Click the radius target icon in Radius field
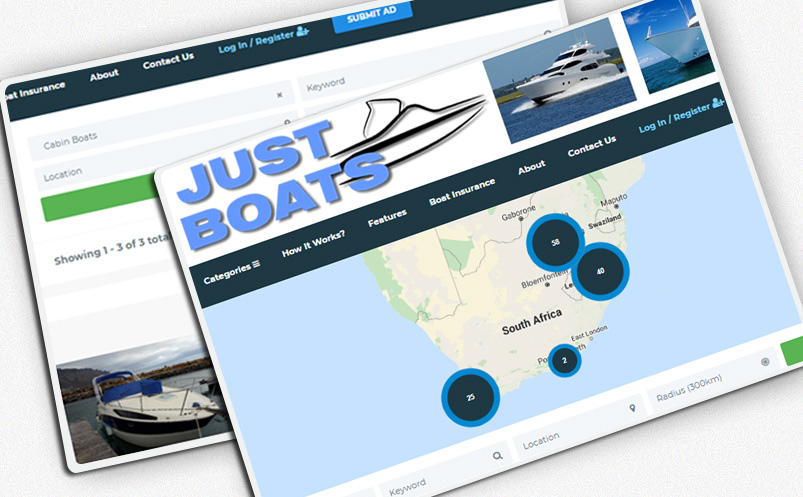The height and width of the screenshot is (497, 803). coord(765,362)
